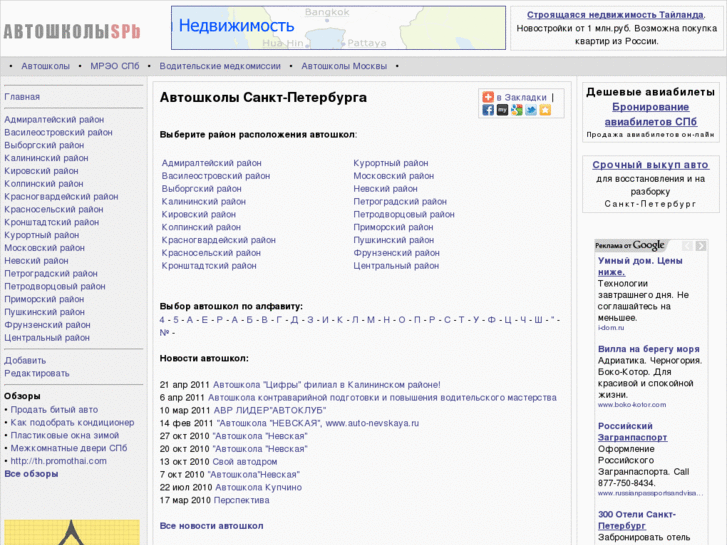The height and width of the screenshot is (545, 727).
Task: Open news 'Перспектива'
Action: click(241, 500)
